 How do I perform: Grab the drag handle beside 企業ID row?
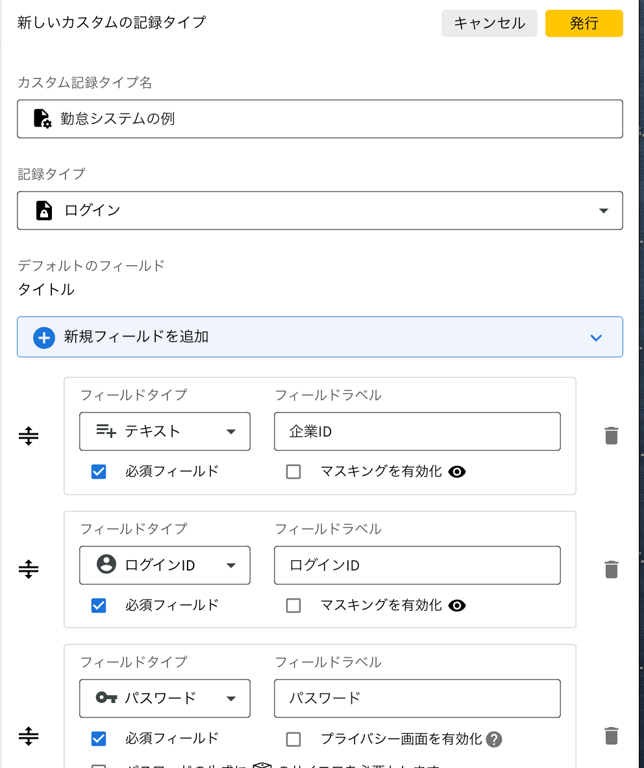pyautogui.click(x=29, y=436)
